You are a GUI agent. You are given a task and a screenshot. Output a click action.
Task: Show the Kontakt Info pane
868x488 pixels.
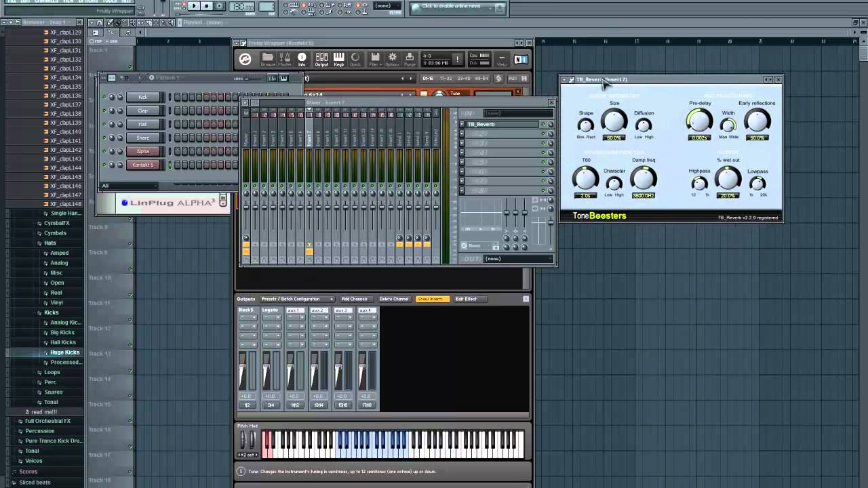coord(302,60)
